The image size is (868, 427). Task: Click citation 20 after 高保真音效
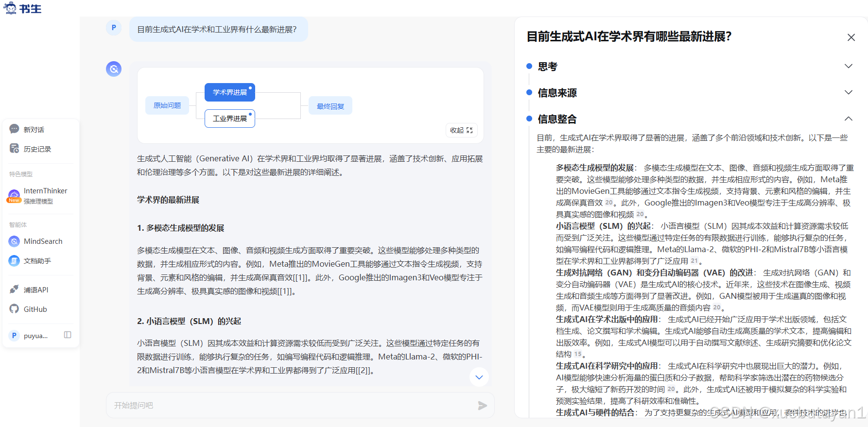tap(609, 203)
